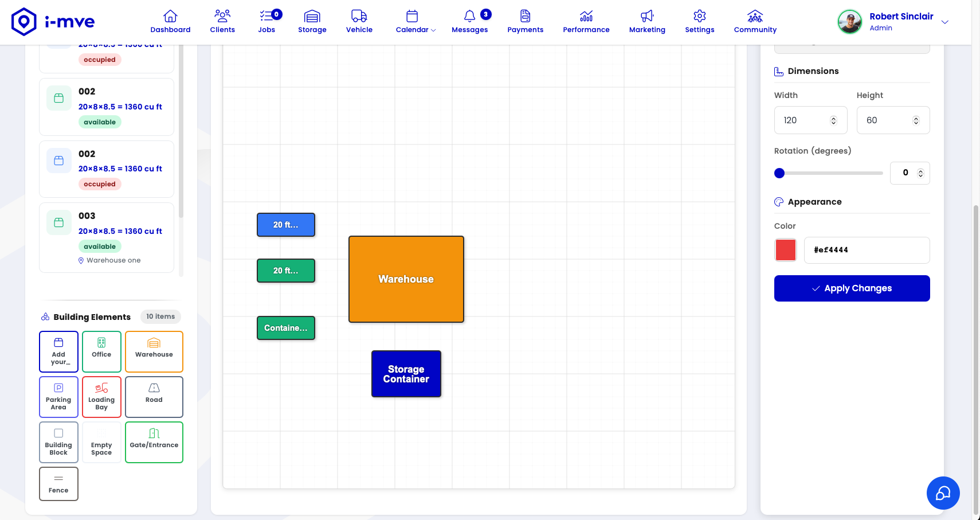Click the Warehouse one location label
980x520 pixels.
113,260
